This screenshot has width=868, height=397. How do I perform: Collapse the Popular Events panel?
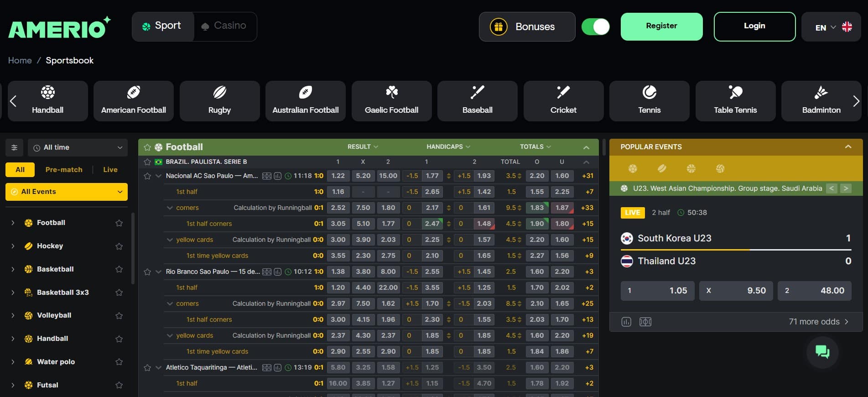pyautogui.click(x=848, y=146)
